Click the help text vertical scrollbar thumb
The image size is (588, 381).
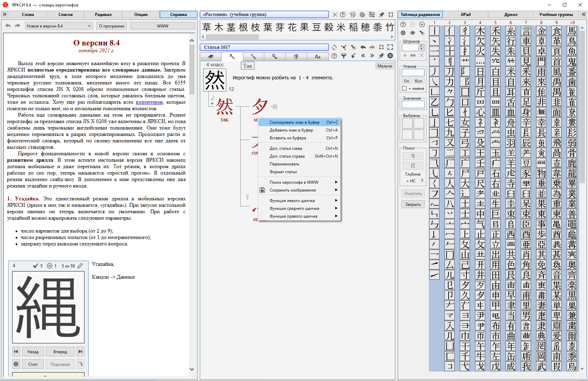(x=192, y=69)
